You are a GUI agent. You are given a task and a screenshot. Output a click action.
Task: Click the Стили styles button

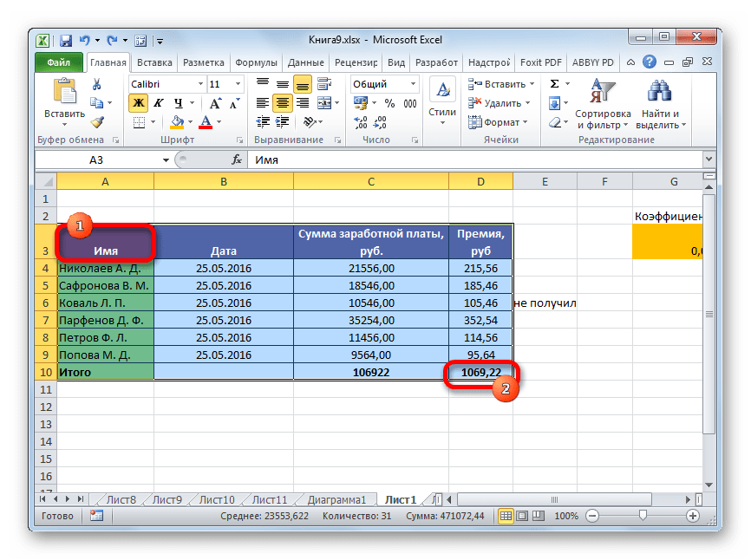point(442,104)
